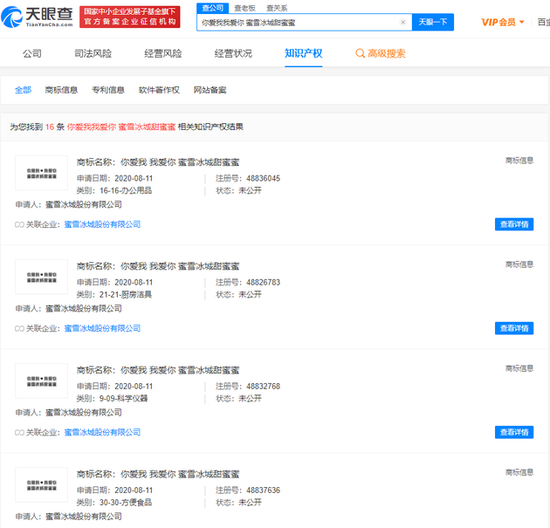Select the 查老板 search mode
Viewport: 550px width, 528px height.
pyautogui.click(x=244, y=8)
